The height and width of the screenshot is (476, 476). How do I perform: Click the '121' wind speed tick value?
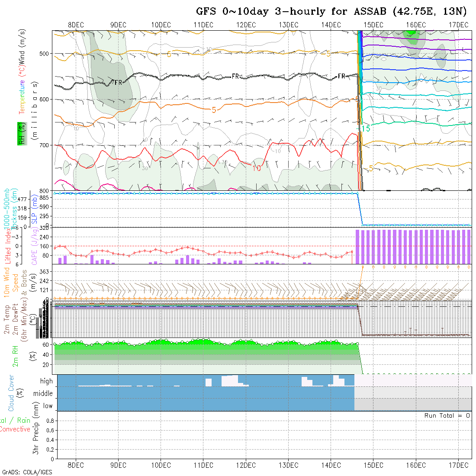(44, 290)
